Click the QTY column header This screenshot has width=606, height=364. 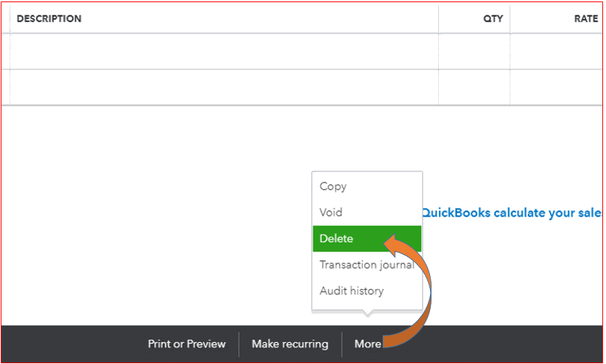[493, 19]
